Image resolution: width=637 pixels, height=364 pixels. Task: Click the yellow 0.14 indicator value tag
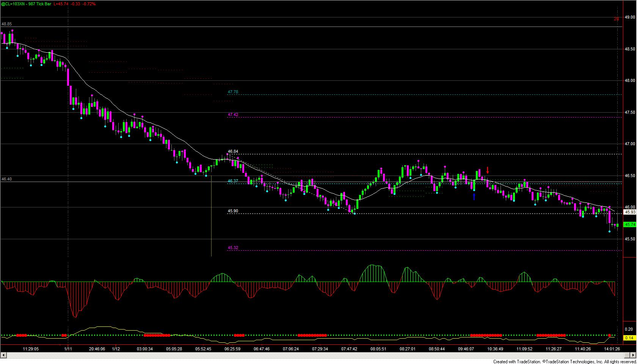click(x=629, y=338)
